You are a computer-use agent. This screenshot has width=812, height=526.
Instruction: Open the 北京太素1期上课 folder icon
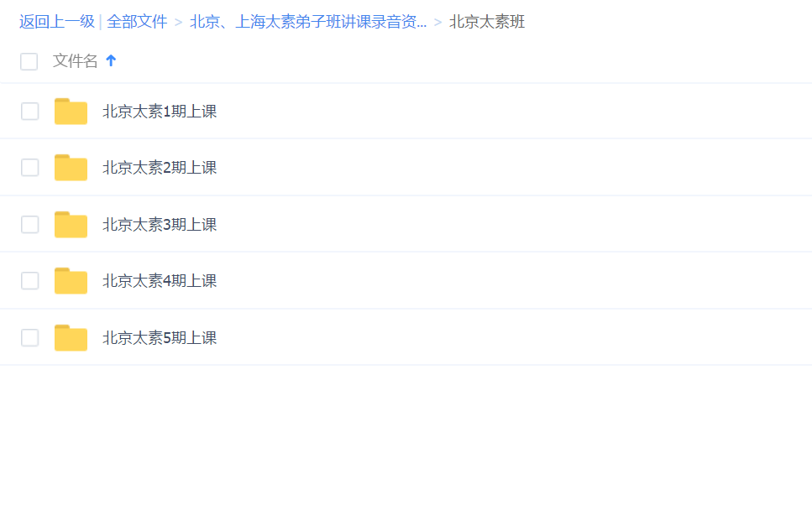[71, 112]
